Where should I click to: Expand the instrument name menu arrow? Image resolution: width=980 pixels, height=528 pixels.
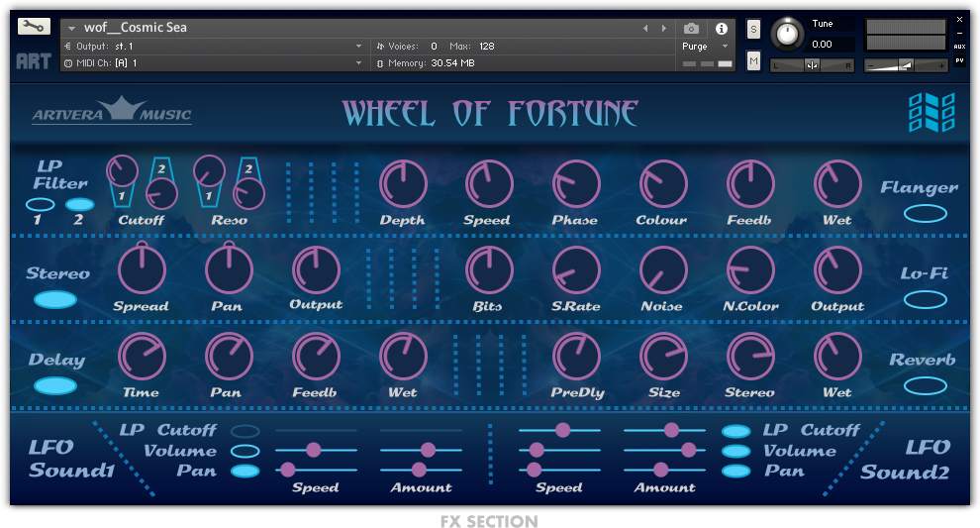coord(72,29)
